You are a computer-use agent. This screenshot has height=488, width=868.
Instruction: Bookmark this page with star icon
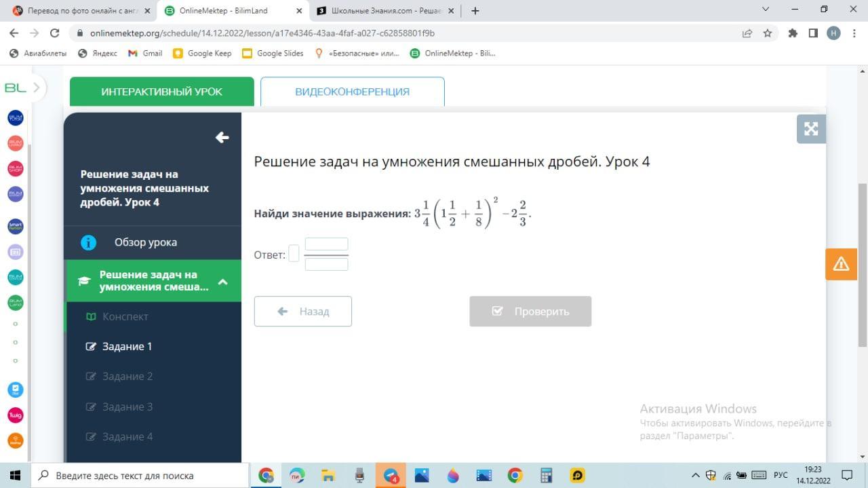(x=768, y=33)
